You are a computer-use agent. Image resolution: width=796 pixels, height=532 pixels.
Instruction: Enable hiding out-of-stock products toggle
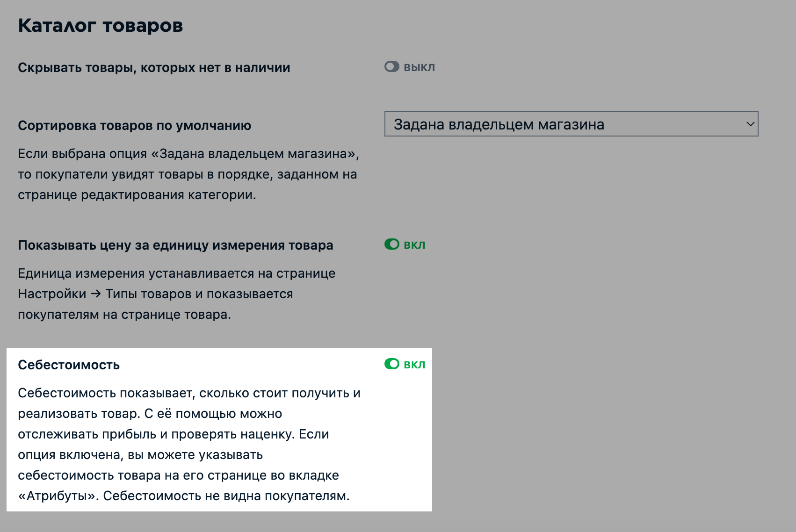(x=392, y=67)
